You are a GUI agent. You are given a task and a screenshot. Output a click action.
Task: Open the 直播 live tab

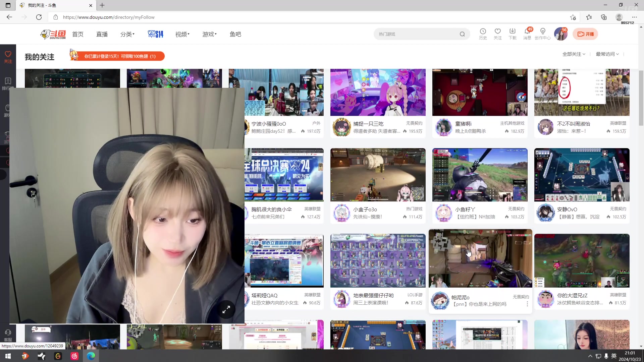[102, 34]
